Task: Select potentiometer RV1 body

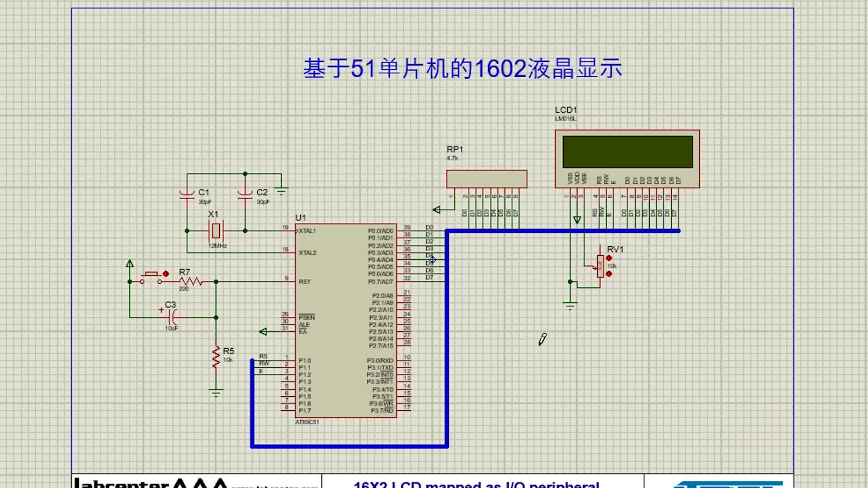Action: tap(600, 266)
